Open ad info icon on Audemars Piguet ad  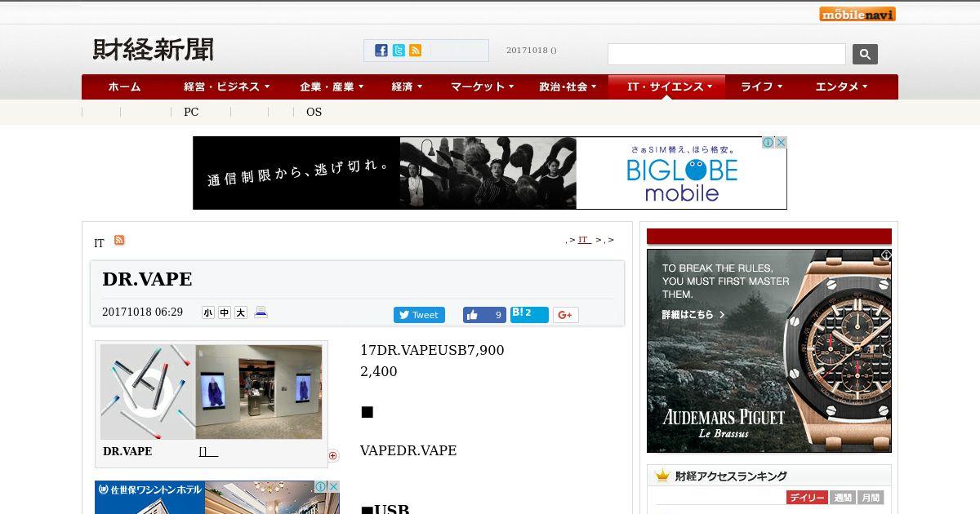click(886, 255)
